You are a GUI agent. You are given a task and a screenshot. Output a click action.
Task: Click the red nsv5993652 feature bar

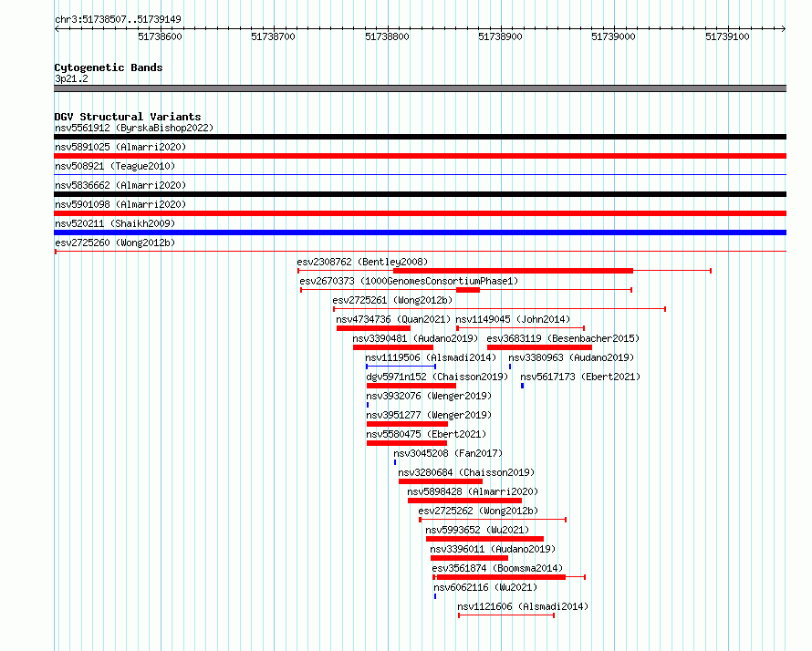484,539
